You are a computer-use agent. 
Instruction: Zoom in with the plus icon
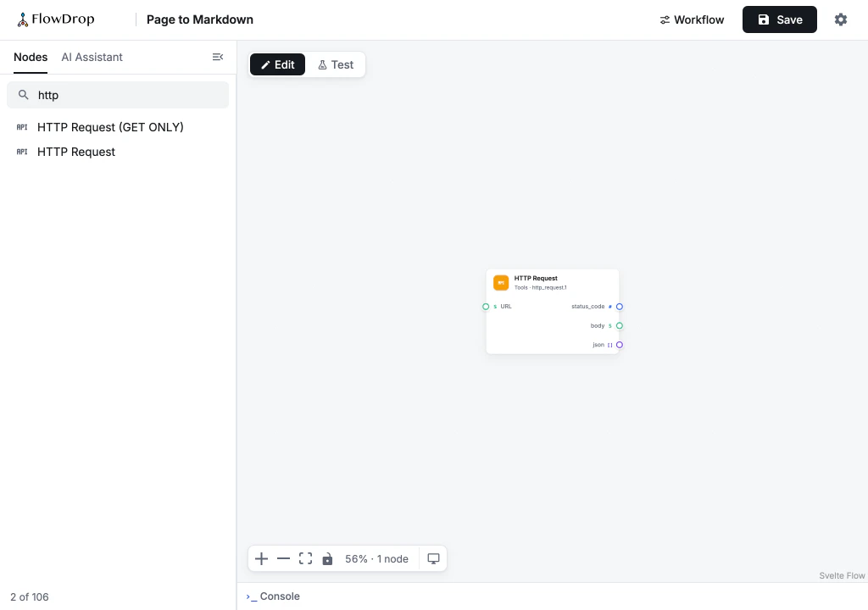tap(261, 558)
